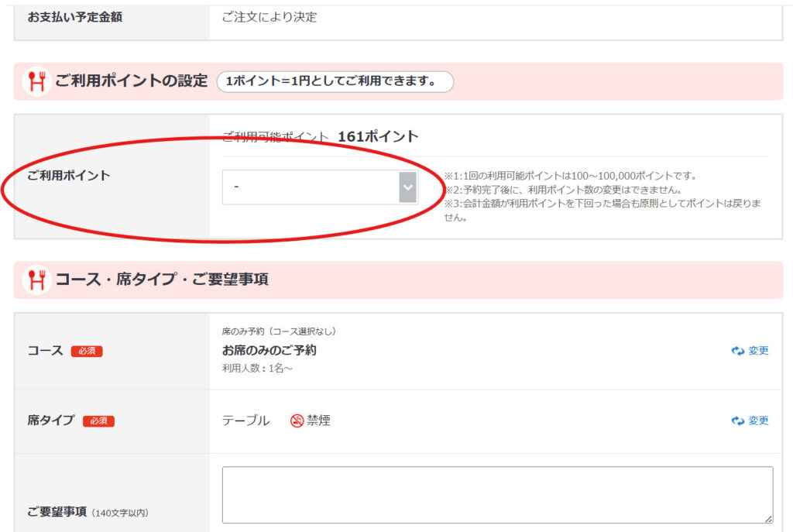
Task: Click the change arrows icon in コース row
Action: click(737, 351)
